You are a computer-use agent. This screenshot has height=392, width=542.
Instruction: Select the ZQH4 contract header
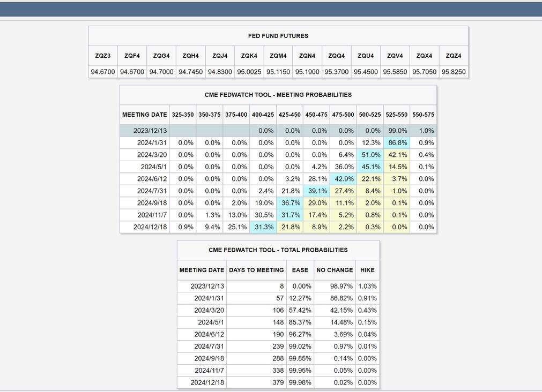point(190,56)
